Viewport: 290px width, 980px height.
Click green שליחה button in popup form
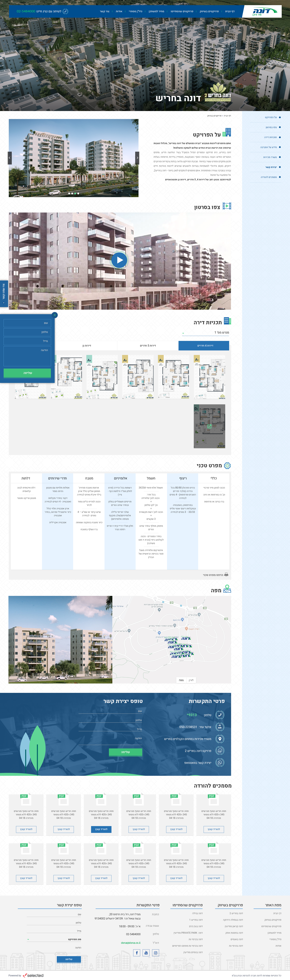[27, 373]
